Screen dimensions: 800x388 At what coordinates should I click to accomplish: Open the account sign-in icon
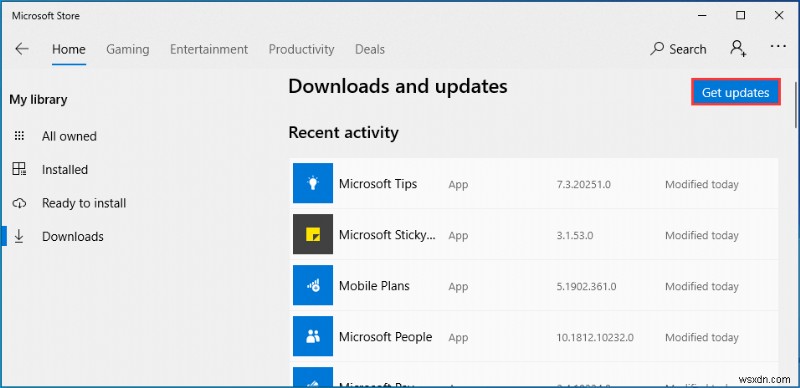click(738, 48)
